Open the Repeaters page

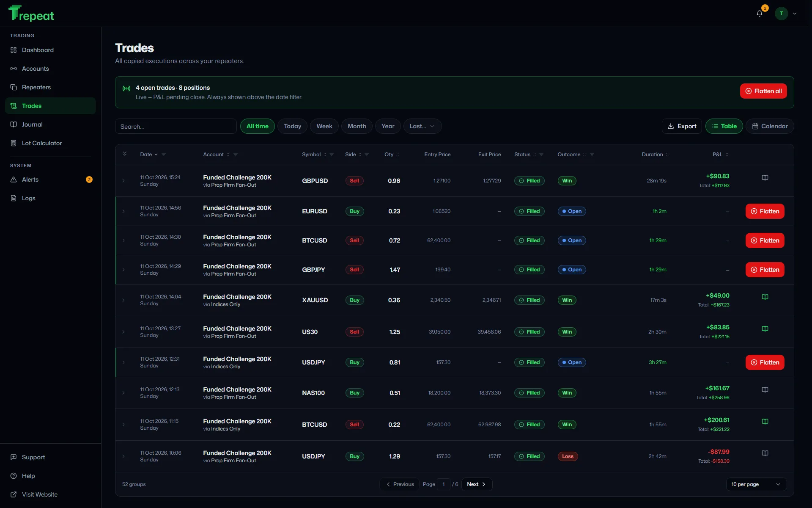pos(50,87)
